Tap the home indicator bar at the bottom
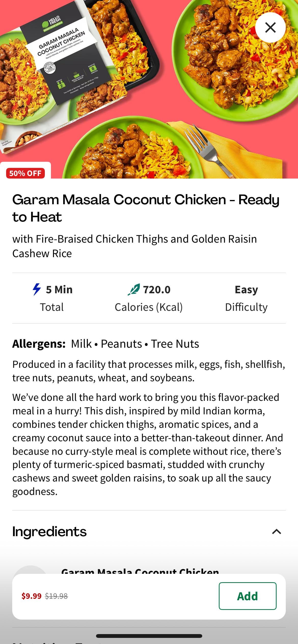This screenshot has height=644, width=298. pyautogui.click(x=149, y=636)
